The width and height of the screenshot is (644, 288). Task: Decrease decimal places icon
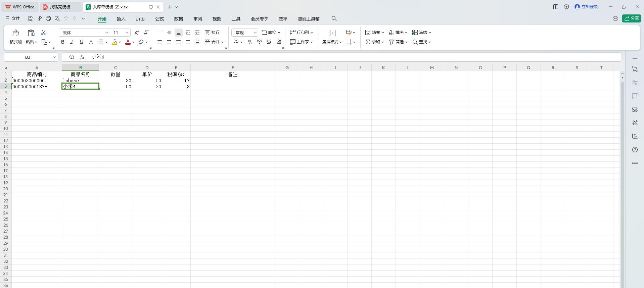[278, 42]
